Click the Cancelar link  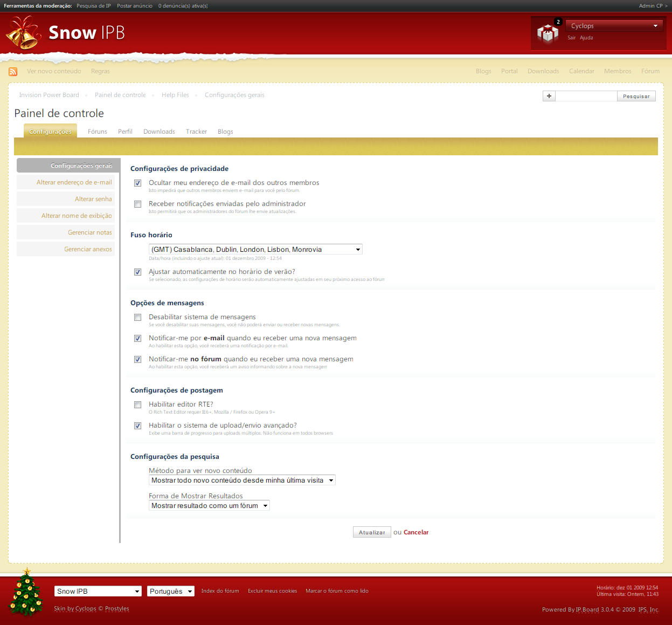point(415,532)
